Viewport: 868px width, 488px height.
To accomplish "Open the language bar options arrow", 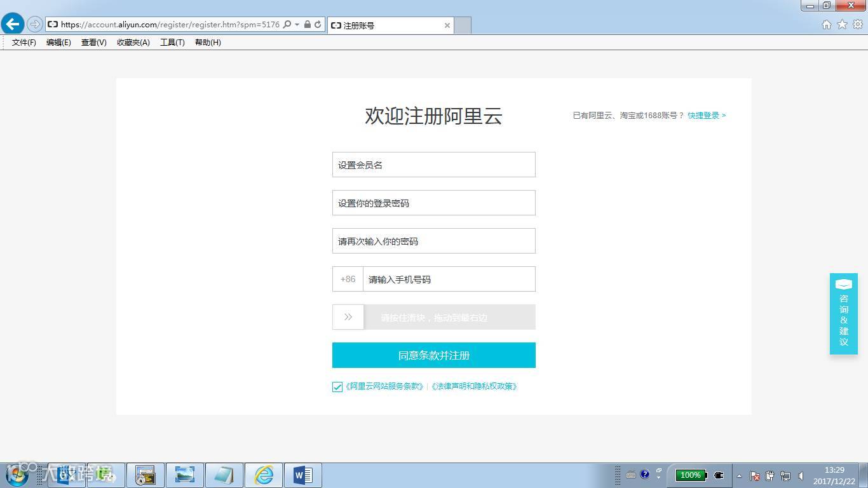I will click(659, 477).
